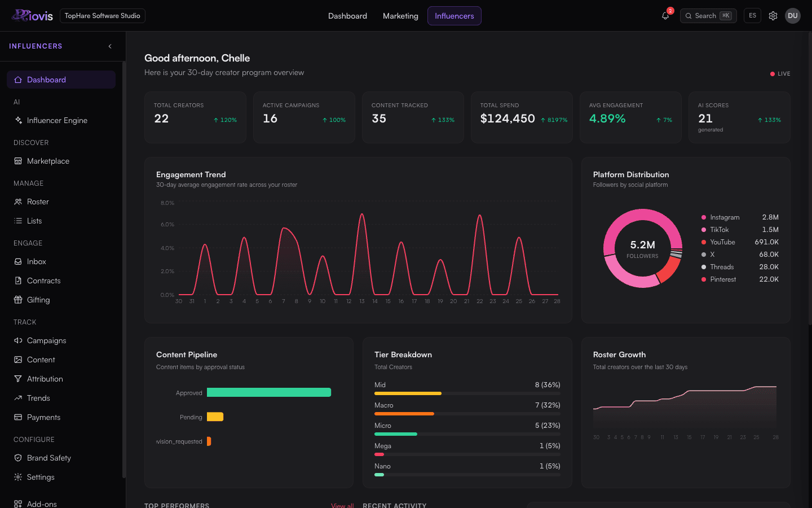The image size is (812, 508).
Task: Switch to the Dashboard top tab
Action: click(x=347, y=16)
